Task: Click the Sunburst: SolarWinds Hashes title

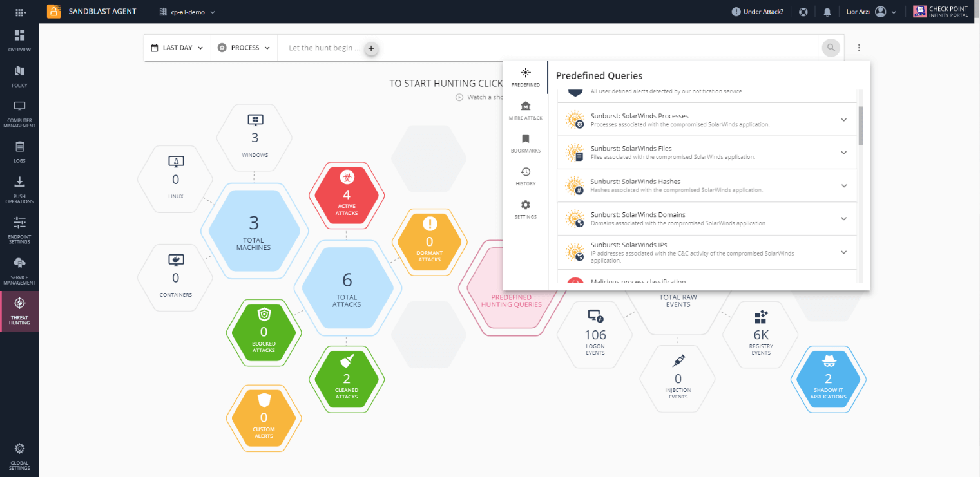Action: 635,182
